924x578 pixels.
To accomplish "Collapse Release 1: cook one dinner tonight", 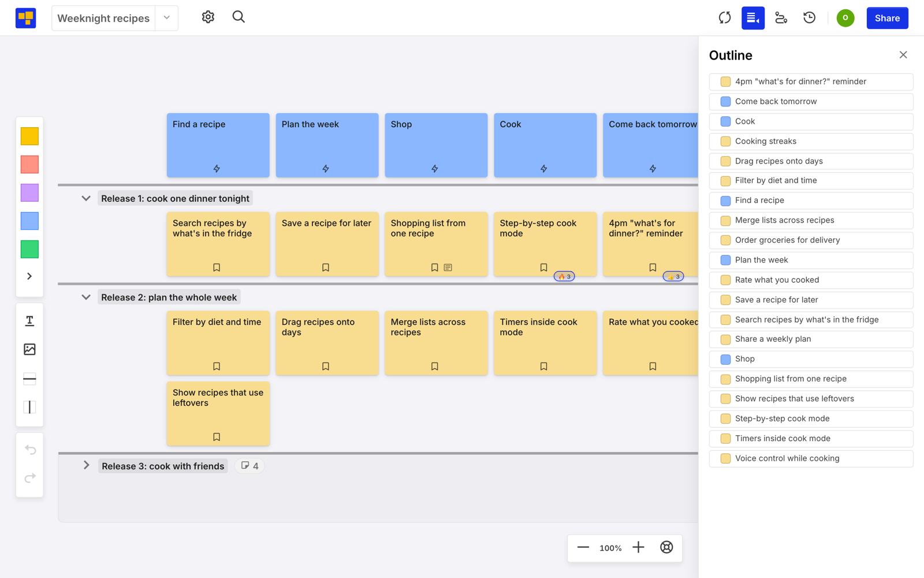I will point(86,198).
